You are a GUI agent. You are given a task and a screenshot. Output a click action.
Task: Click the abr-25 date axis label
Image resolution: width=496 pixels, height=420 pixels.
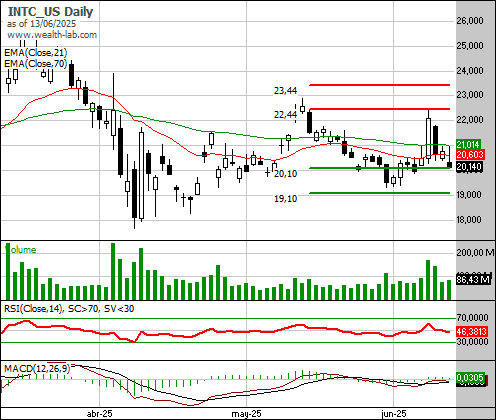pos(99,414)
